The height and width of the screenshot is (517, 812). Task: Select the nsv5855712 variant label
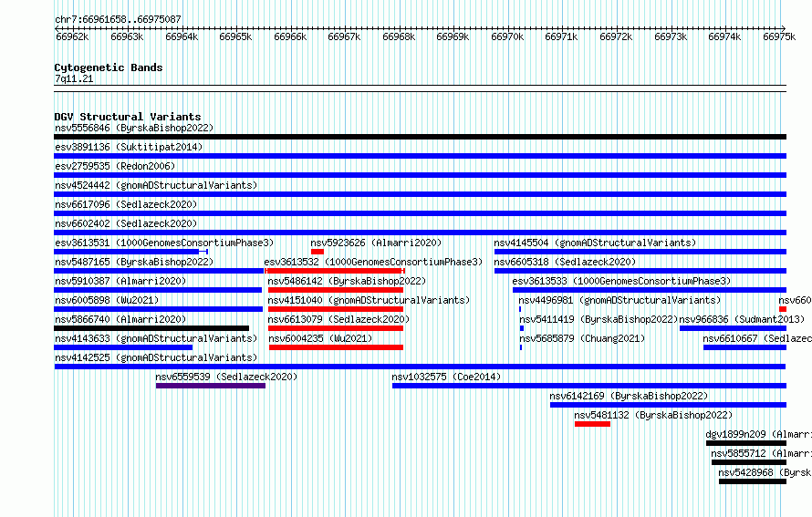pos(761,453)
